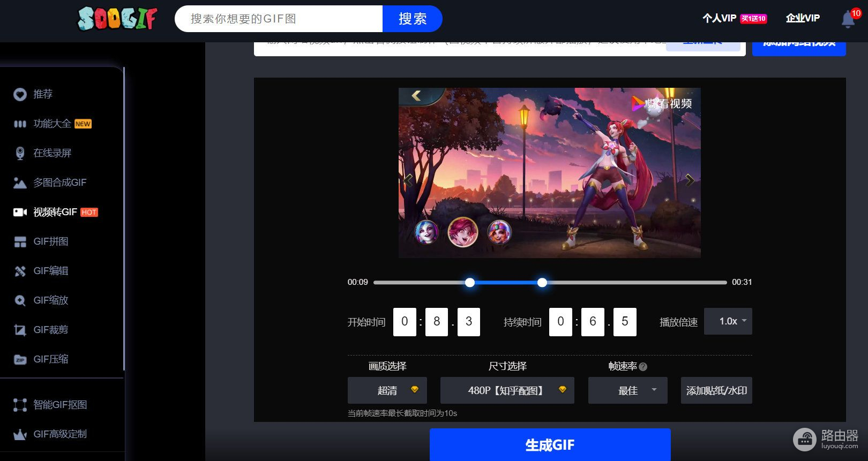The image size is (868, 461).
Task: Select 智能GIF抠图 in sidebar
Action: click(60, 405)
